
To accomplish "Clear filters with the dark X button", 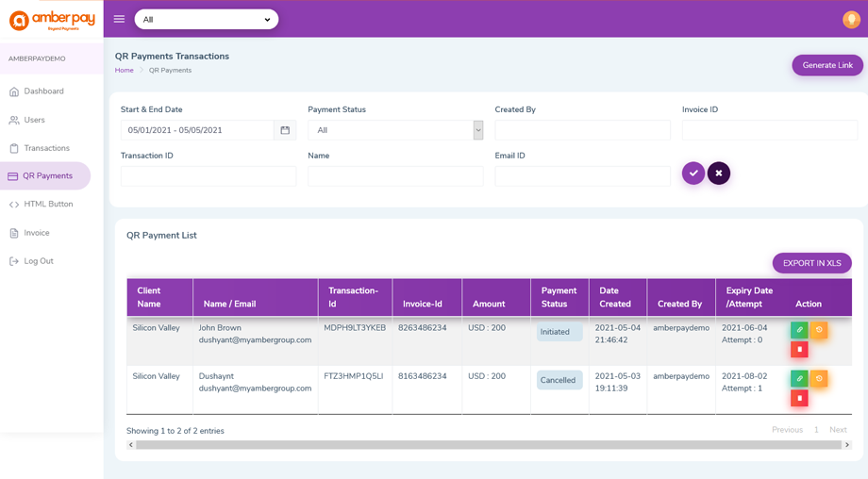I will point(719,173).
